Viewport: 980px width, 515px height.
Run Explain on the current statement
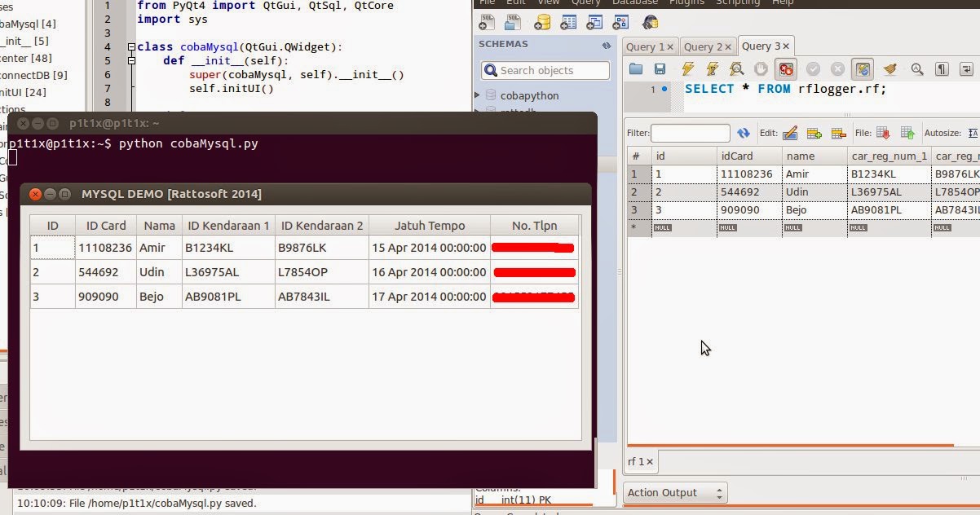pyautogui.click(x=736, y=69)
